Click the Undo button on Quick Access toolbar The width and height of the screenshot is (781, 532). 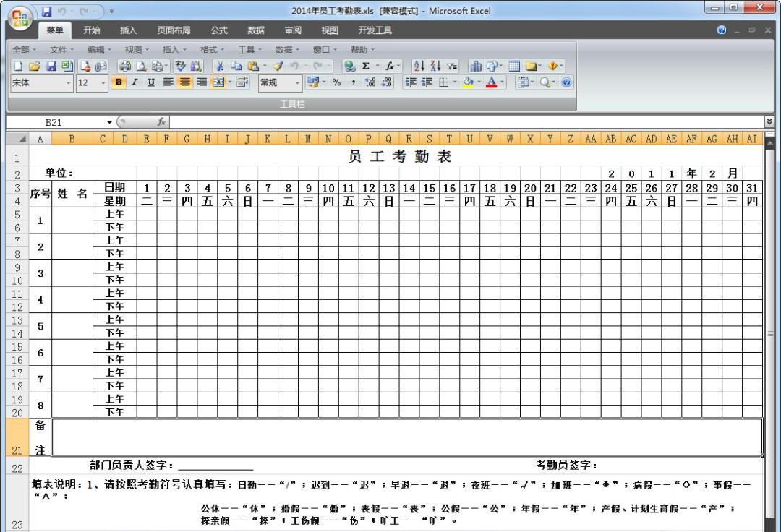(61, 12)
